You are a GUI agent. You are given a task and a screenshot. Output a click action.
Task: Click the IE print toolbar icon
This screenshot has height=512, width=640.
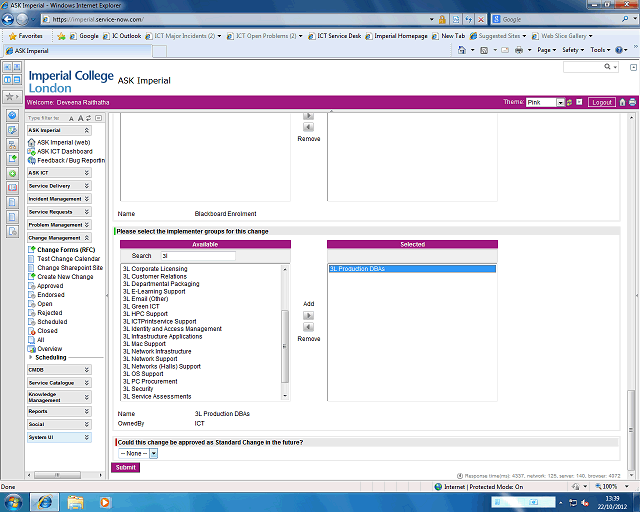(519, 49)
